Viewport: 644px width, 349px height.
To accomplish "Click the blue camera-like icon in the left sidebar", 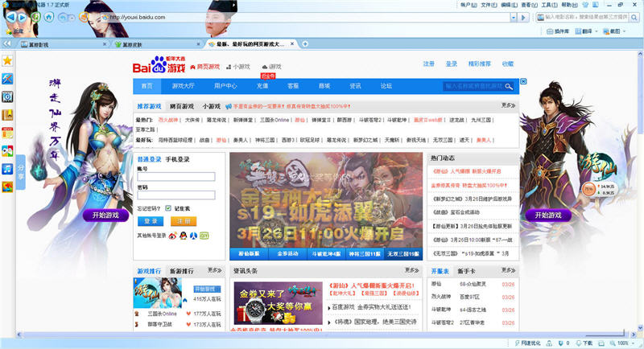I will (x=7, y=96).
